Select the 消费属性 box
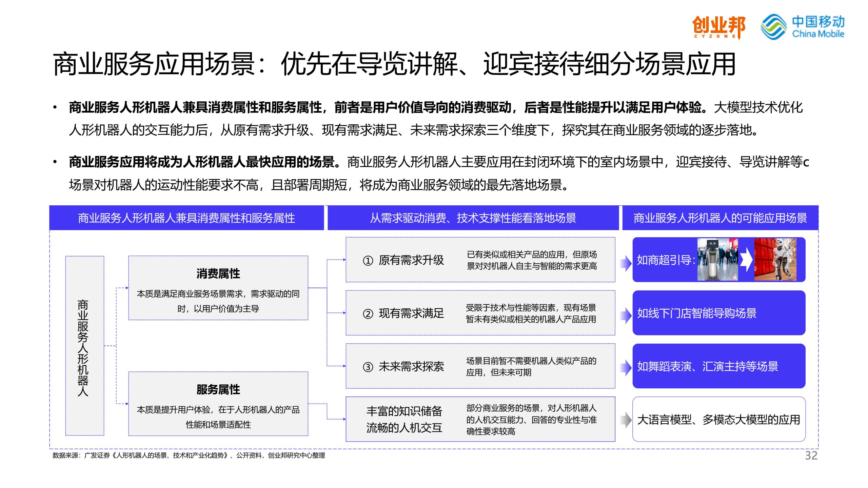Viewport: 868px width, 488px height. coord(218,288)
